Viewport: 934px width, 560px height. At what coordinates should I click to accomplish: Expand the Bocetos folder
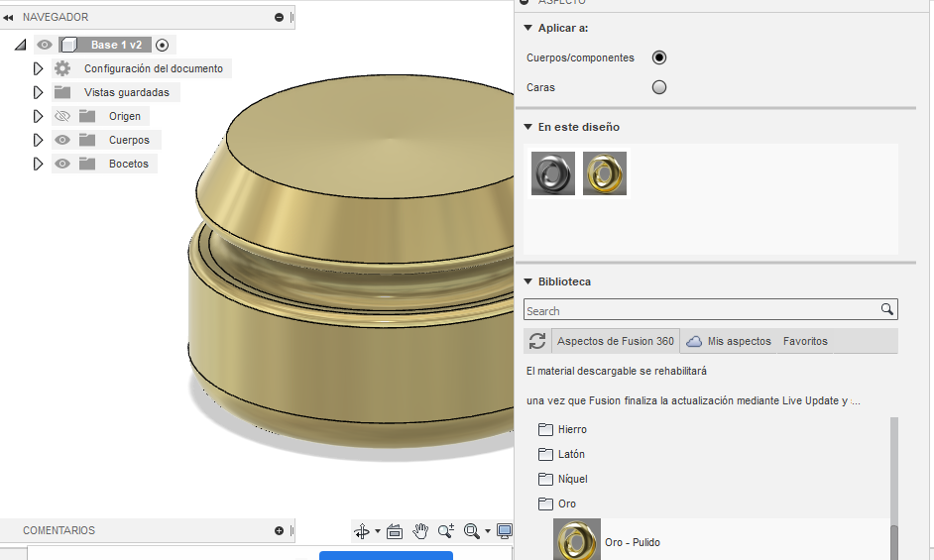click(x=38, y=164)
